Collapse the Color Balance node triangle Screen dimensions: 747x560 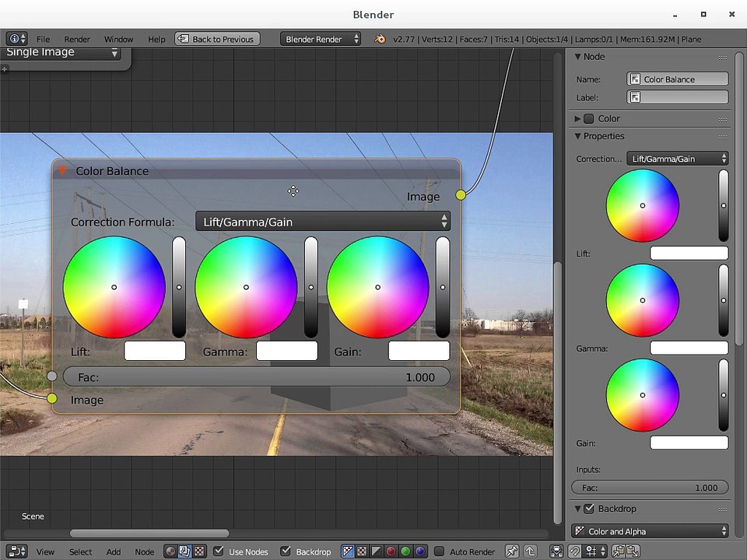point(62,170)
